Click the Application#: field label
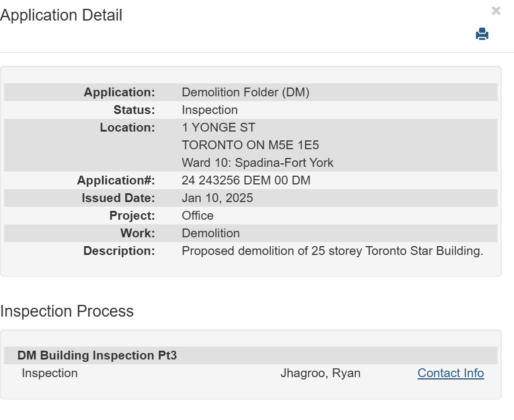Image resolution: width=514 pixels, height=420 pixels. pyautogui.click(x=116, y=180)
